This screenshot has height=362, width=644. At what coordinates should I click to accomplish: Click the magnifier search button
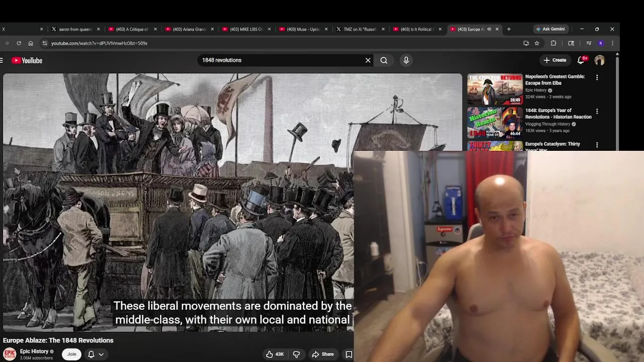point(384,60)
